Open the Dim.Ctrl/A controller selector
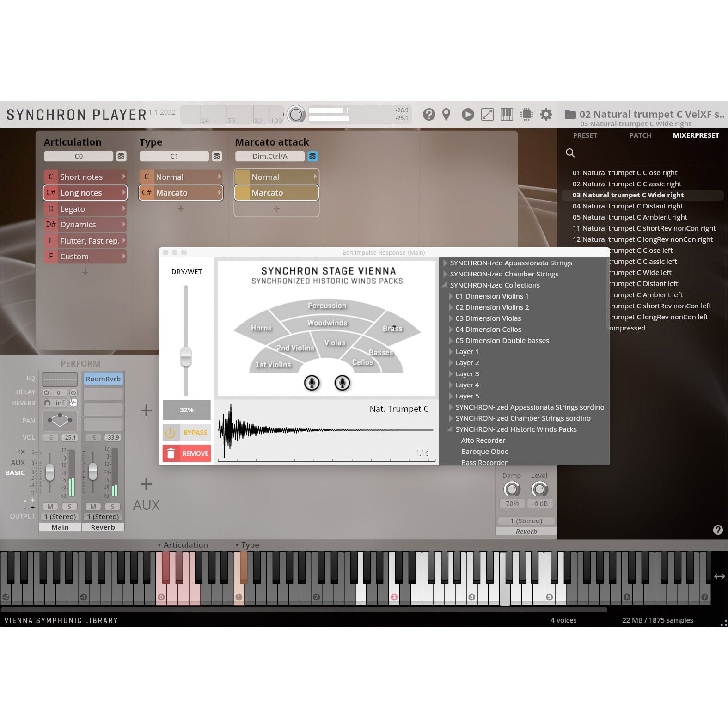 click(x=270, y=156)
